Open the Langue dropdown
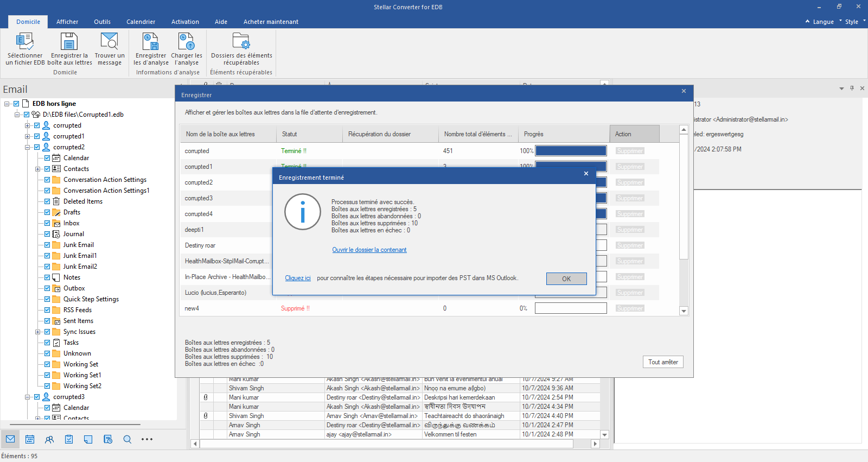868x462 pixels. click(823, 22)
